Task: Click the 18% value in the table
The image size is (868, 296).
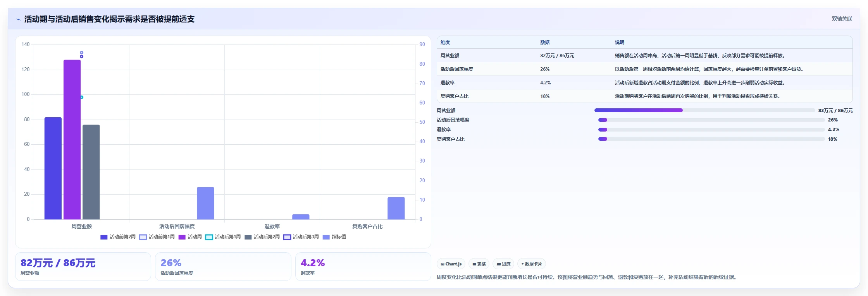Action: 545,96
